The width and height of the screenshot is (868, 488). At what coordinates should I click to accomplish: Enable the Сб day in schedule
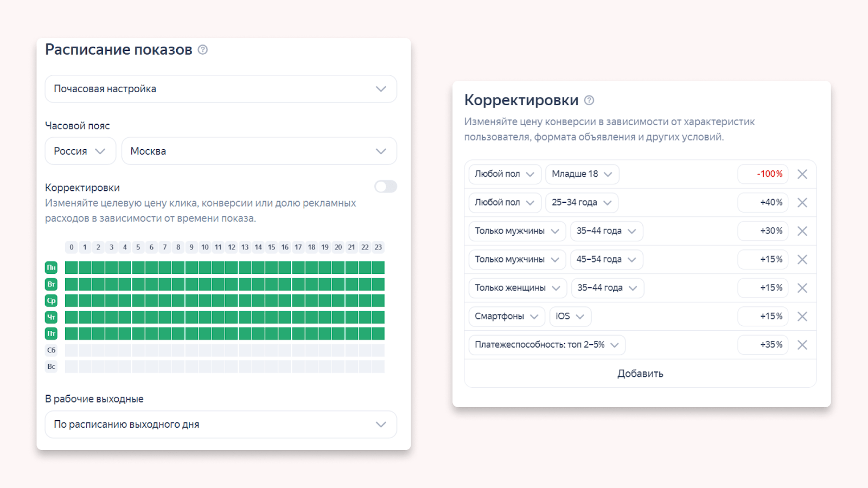tap(51, 350)
